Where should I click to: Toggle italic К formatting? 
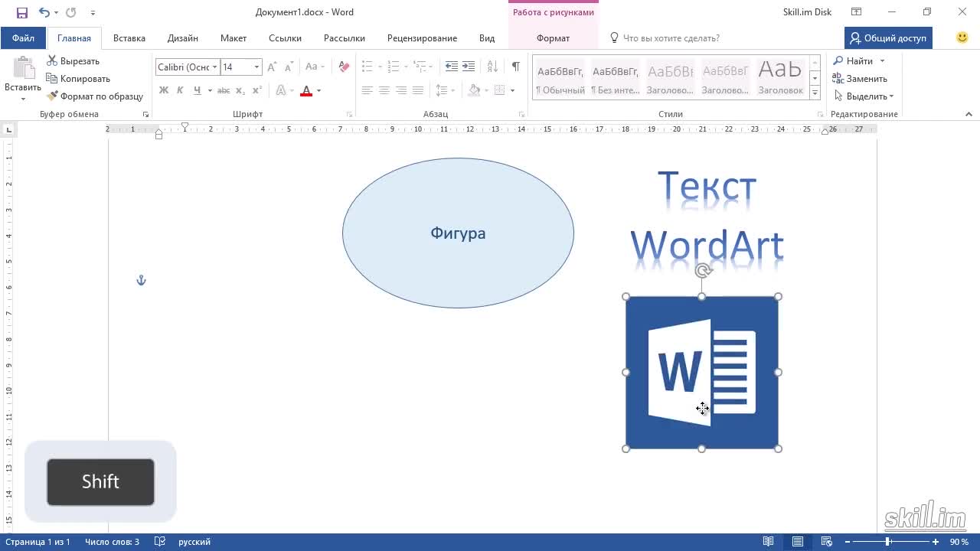[x=180, y=90]
